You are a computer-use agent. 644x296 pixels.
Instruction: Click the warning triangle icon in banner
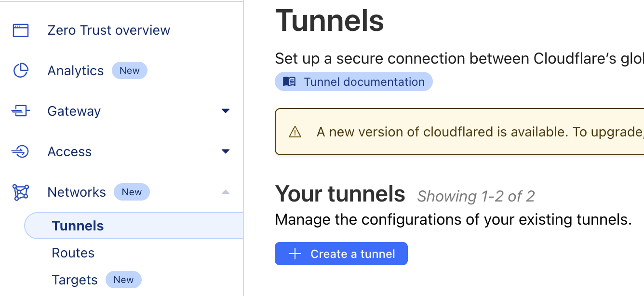click(x=295, y=132)
